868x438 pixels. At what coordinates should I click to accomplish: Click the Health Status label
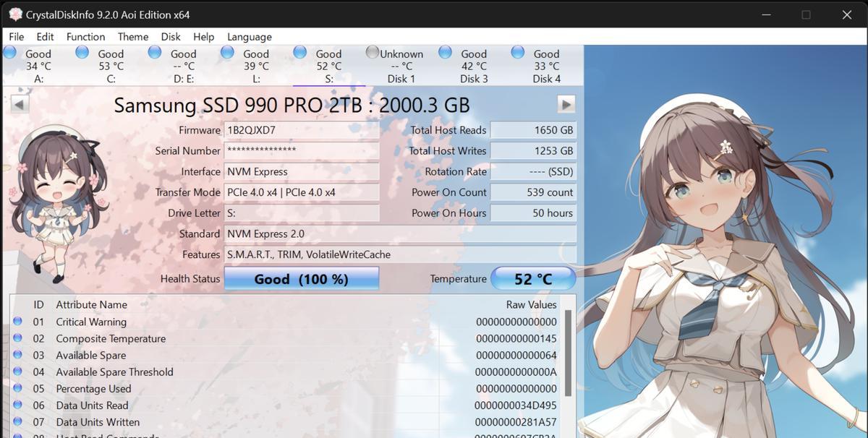point(190,279)
